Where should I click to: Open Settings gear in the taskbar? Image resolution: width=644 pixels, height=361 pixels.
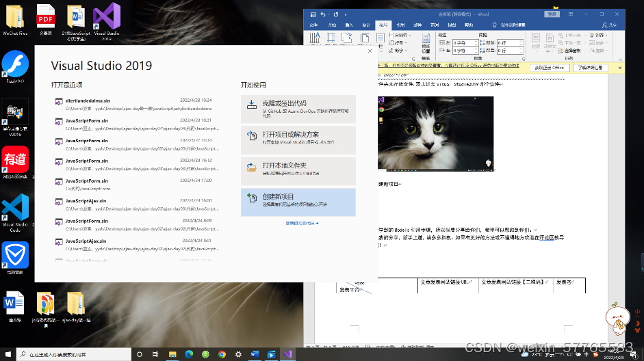tap(238, 354)
